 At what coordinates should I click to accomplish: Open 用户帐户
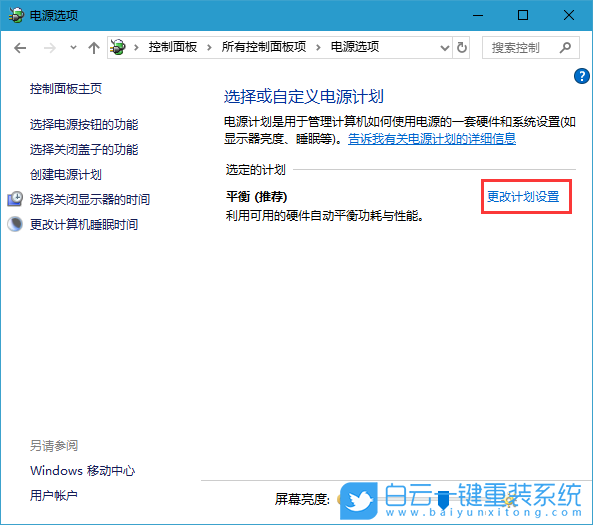[x=54, y=495]
